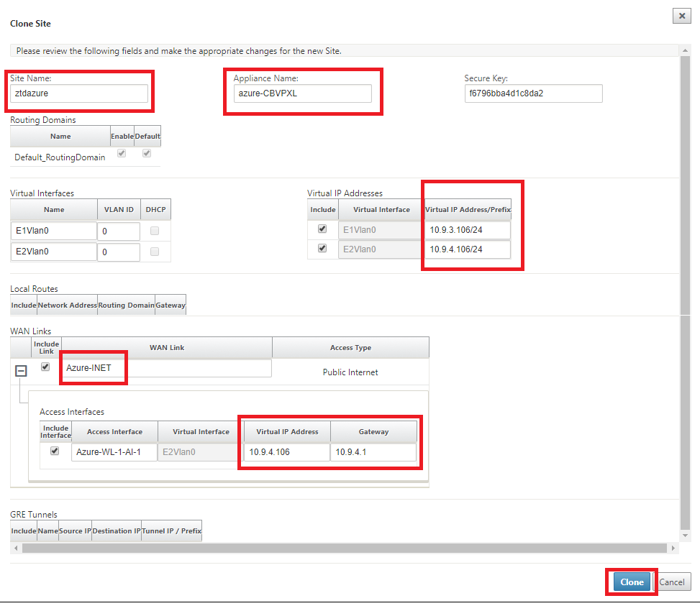The height and width of the screenshot is (606, 700).
Task: Edit the Gateway 10.9.4.1 field
Action: click(373, 451)
